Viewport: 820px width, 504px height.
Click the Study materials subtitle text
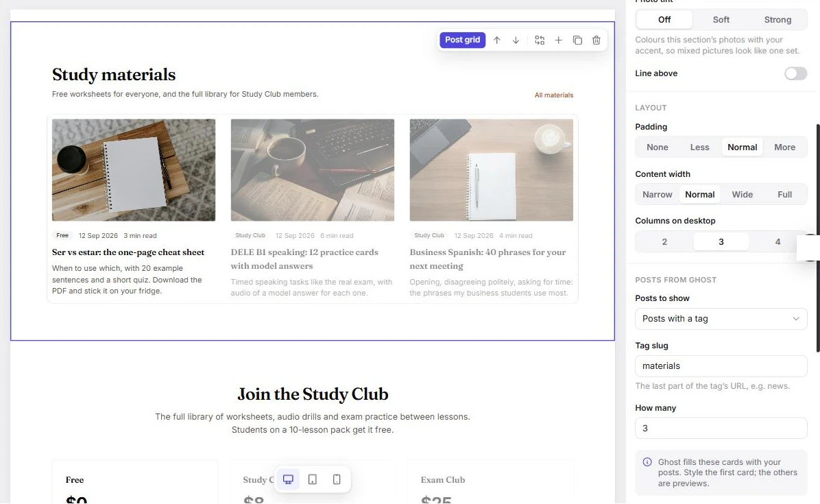click(185, 94)
